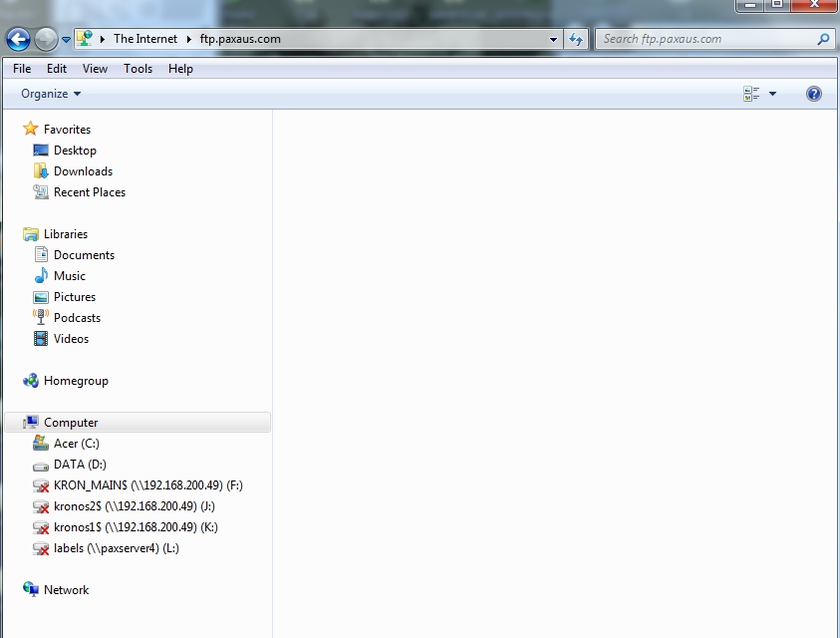This screenshot has width=840, height=638.
Task: Click the Pictures library icon
Action: [x=41, y=296]
